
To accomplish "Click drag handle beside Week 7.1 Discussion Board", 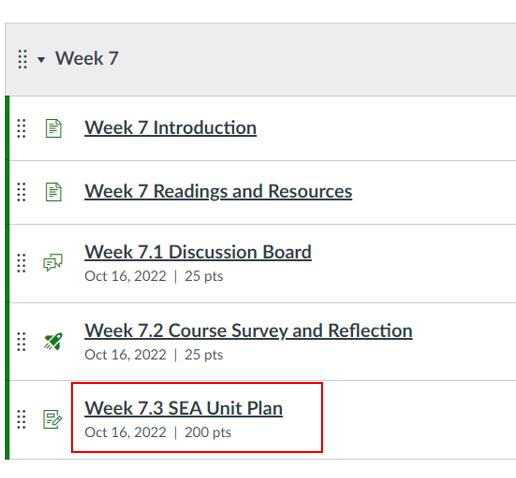I will point(21,263).
